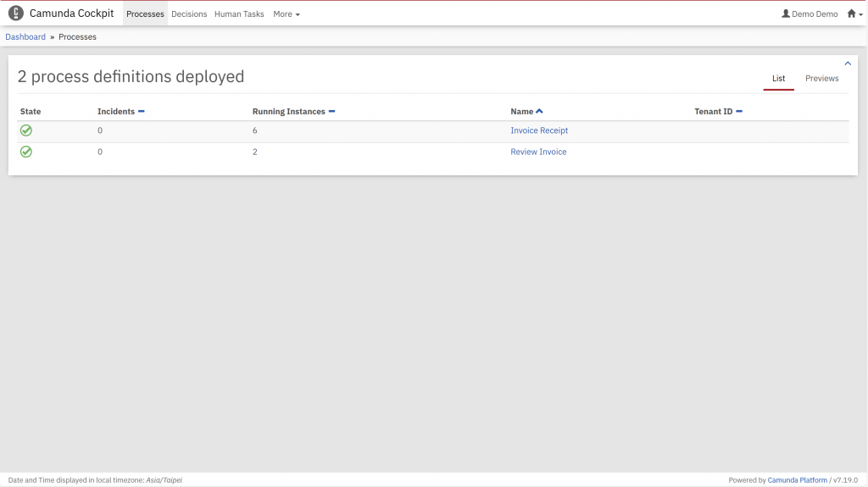
Task: Click Review Invoice incidents value 0
Action: tap(100, 152)
